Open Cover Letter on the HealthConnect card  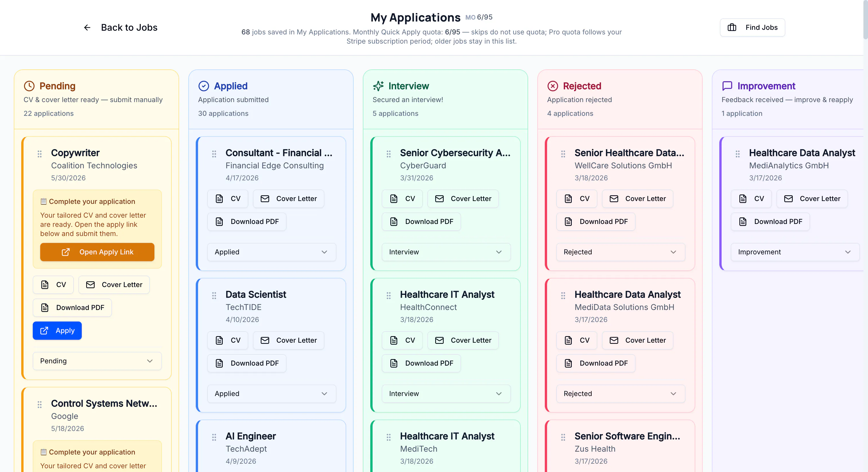[463, 341]
